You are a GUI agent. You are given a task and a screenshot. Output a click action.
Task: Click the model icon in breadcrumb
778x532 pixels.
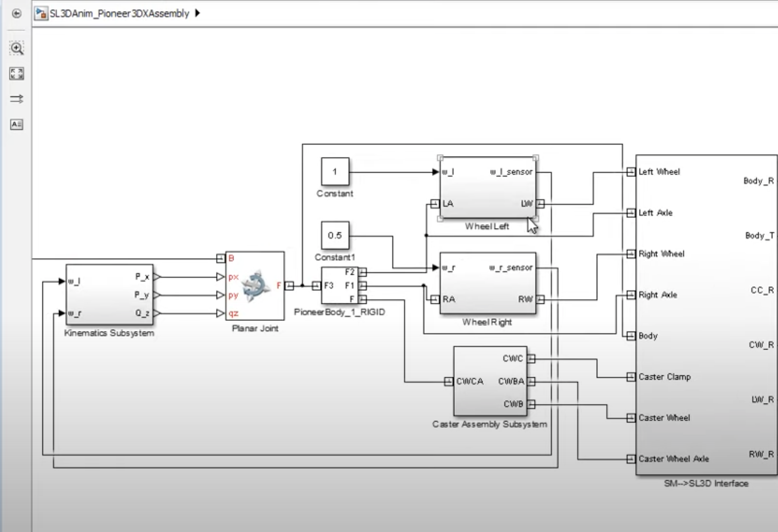(x=41, y=14)
